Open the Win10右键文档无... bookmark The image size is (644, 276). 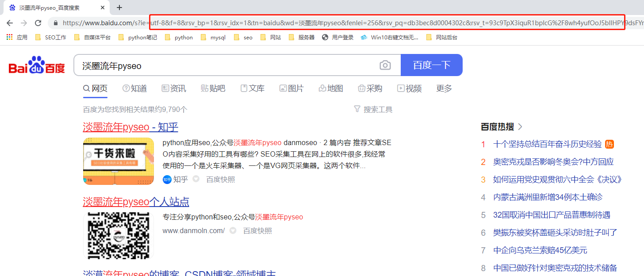(390, 38)
